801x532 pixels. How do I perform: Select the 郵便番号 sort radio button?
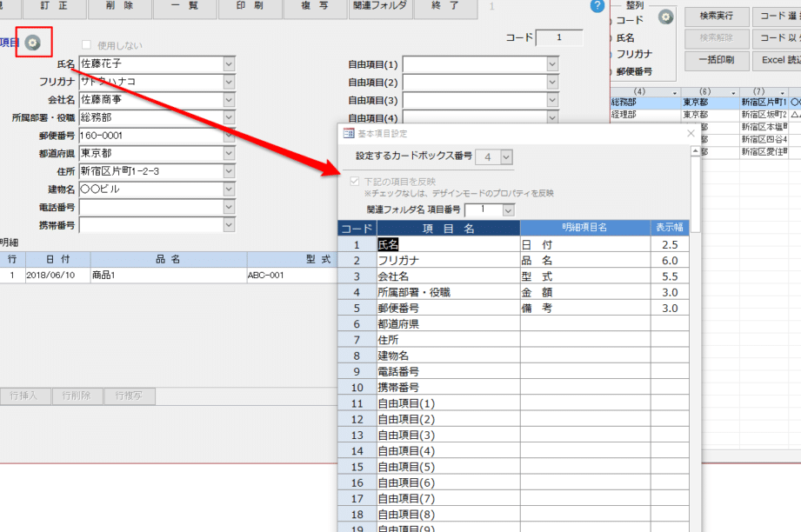610,72
